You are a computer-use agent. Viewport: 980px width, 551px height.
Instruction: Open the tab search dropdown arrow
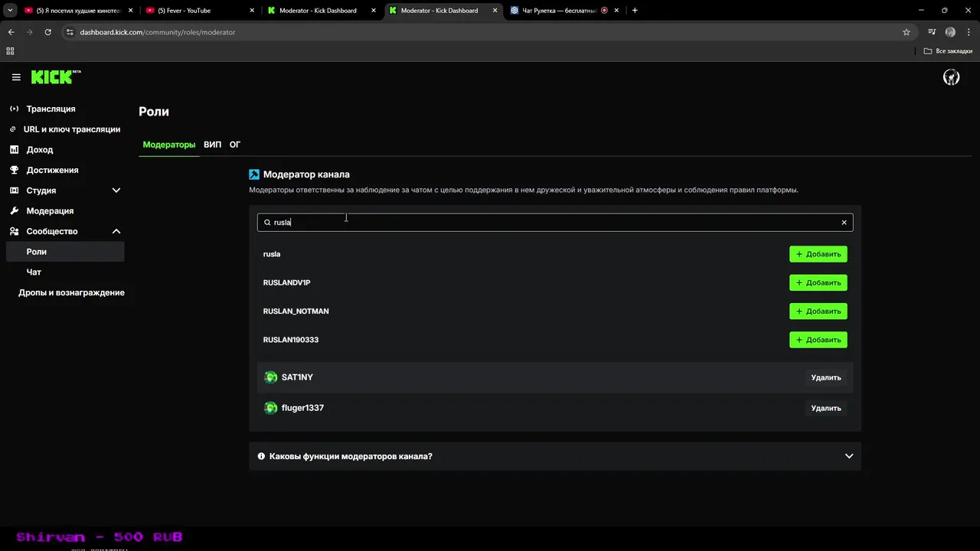click(10, 11)
